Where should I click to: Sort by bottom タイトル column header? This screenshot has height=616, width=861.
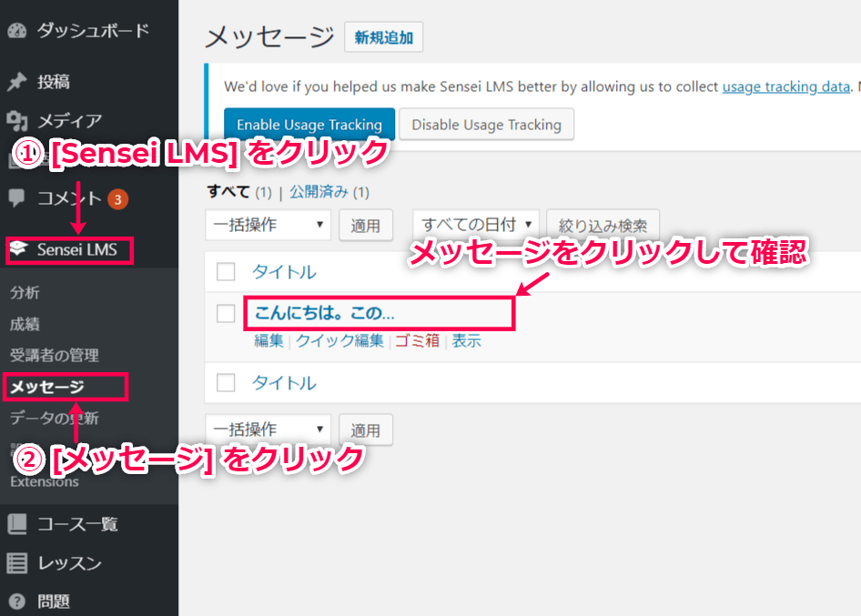284,383
